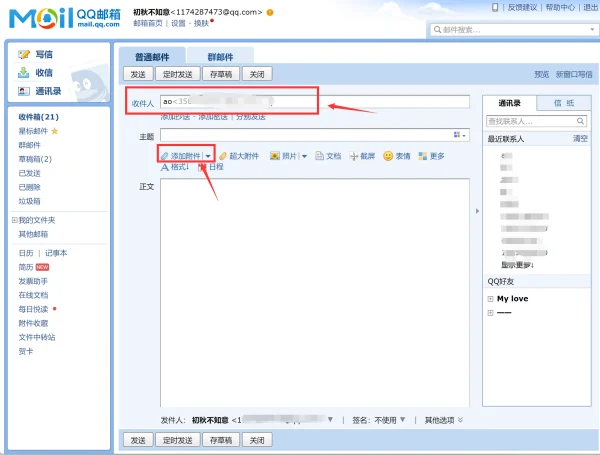
Task: Select the 通讯录 tab in right panel
Action: pos(509,103)
